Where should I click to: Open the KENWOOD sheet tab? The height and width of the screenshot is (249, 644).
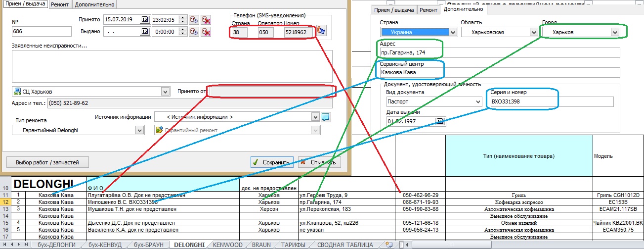(227, 245)
